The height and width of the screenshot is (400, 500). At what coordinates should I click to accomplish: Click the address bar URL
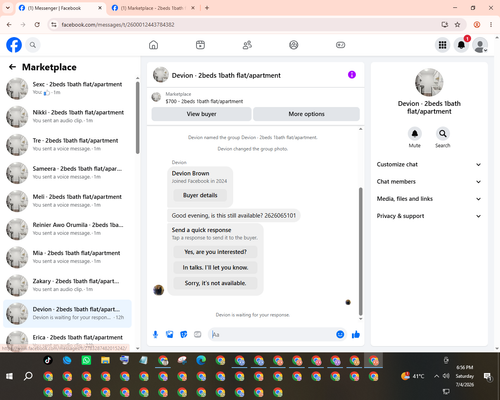point(118,25)
